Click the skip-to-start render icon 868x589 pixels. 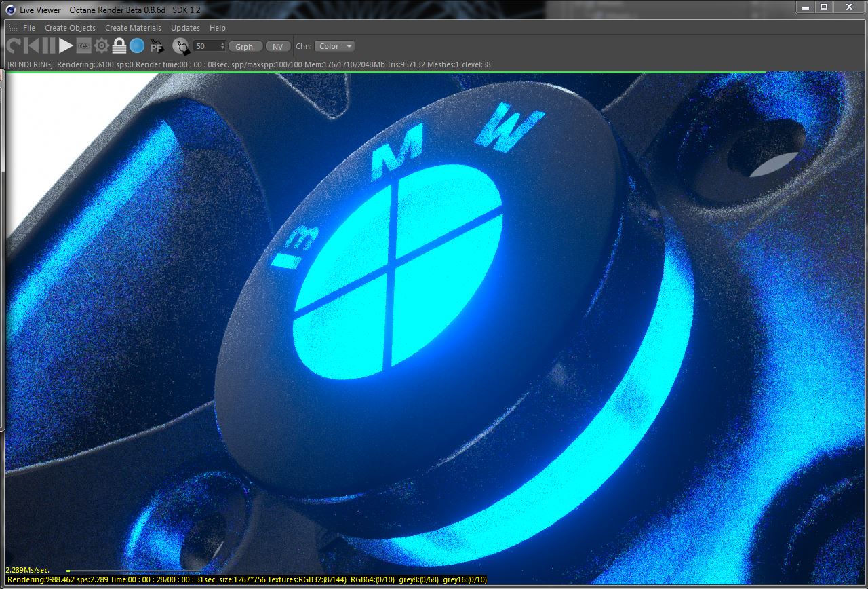pos(31,46)
